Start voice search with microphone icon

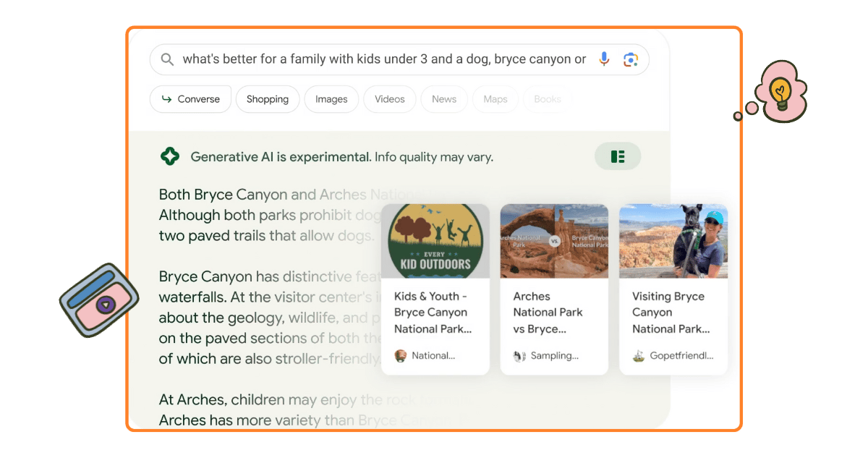click(x=605, y=59)
